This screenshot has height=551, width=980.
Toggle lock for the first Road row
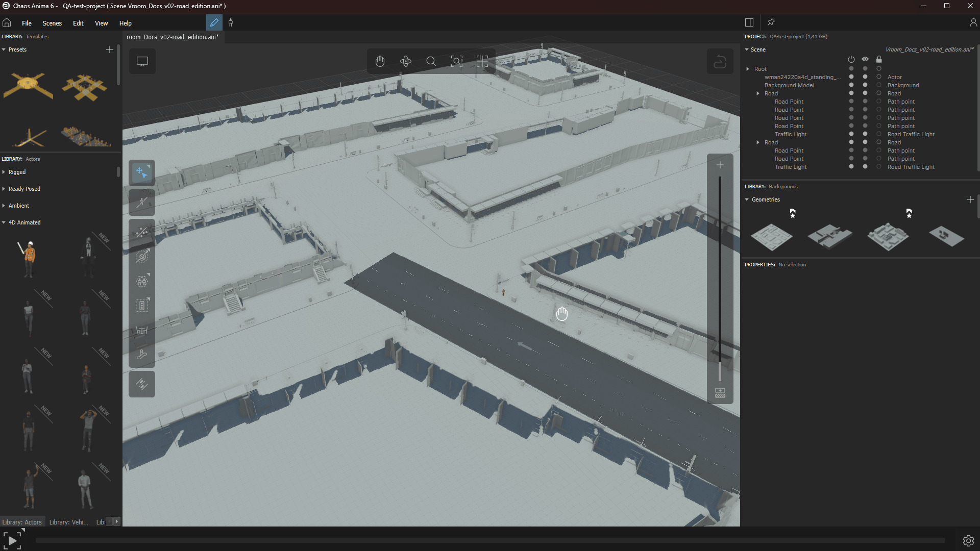[879, 93]
